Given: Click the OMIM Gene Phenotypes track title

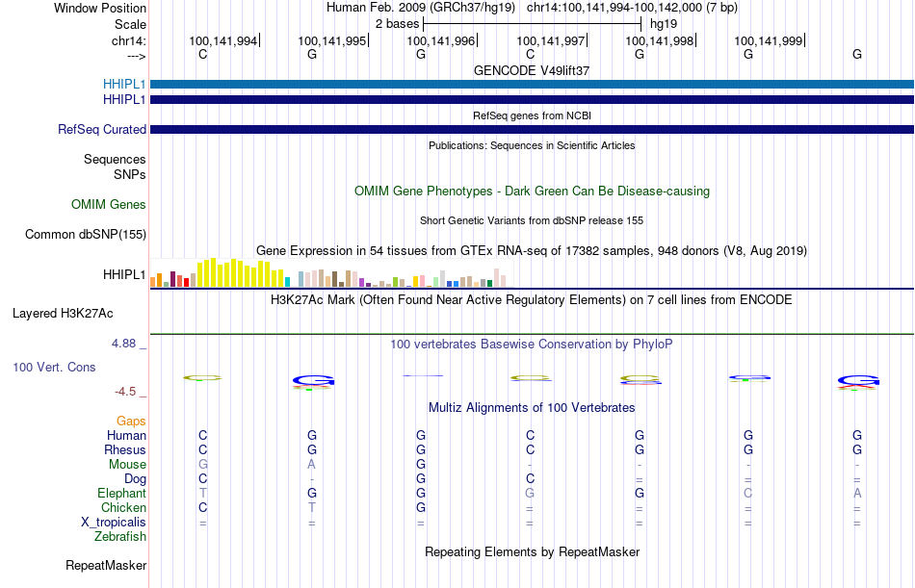Looking at the screenshot, I should pos(533,191).
